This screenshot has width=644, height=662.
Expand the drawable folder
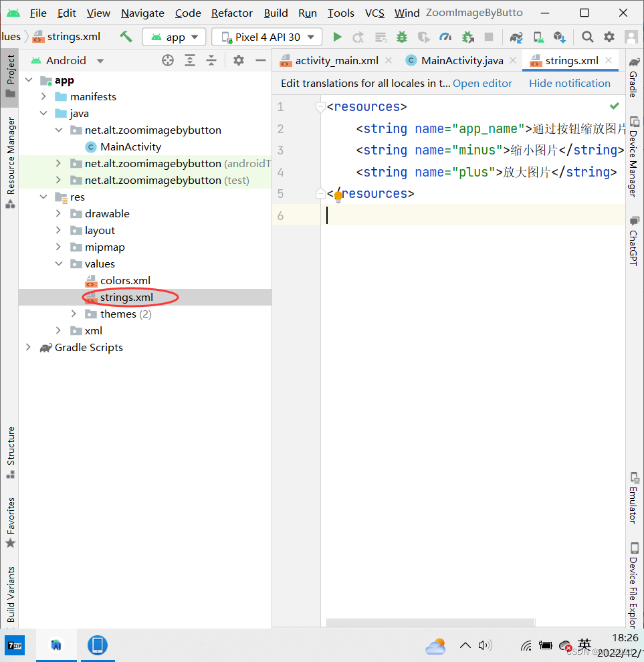pyautogui.click(x=58, y=213)
